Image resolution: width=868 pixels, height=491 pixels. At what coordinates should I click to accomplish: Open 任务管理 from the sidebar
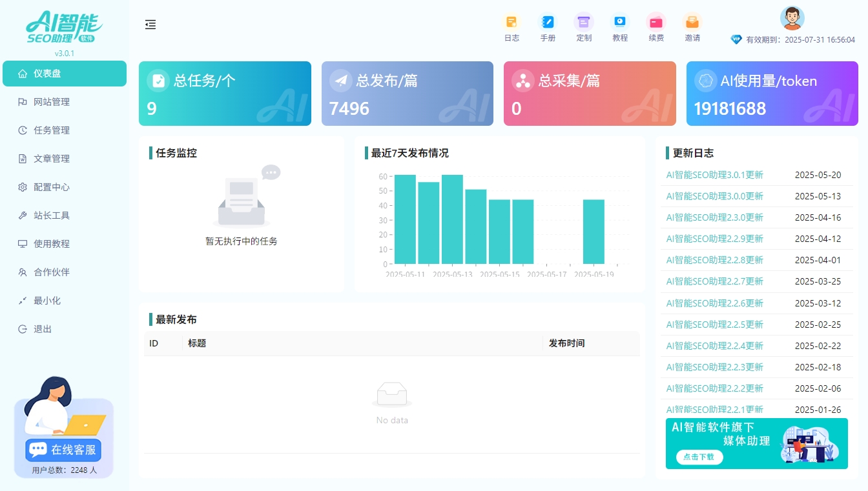tap(52, 130)
